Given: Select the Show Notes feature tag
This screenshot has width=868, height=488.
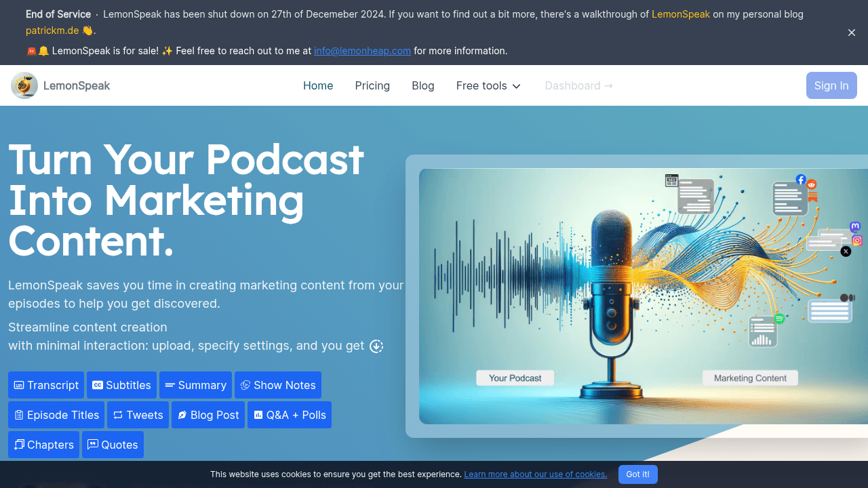Looking at the screenshot, I should coord(277,385).
